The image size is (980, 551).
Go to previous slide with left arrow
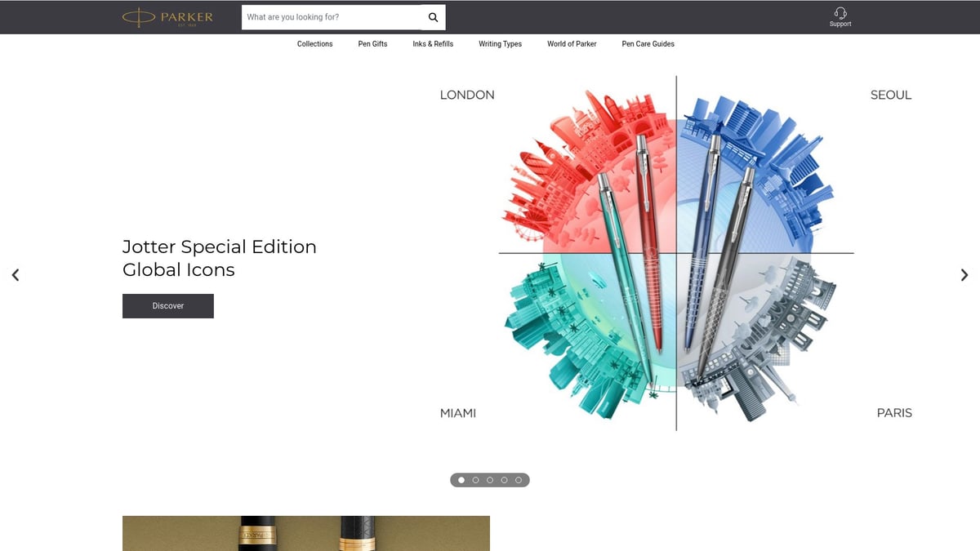pos(15,275)
